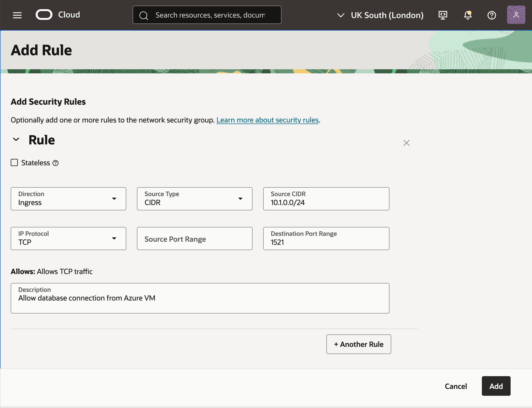Viewport: 532px width, 408px height.
Task: Enable the Stateless checkbox
Action: pyautogui.click(x=14, y=162)
